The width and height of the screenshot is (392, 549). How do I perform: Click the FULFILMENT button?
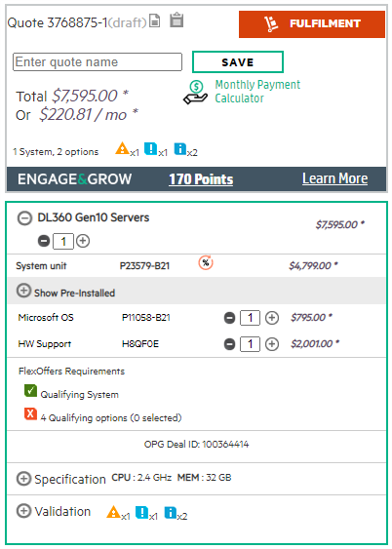click(312, 24)
